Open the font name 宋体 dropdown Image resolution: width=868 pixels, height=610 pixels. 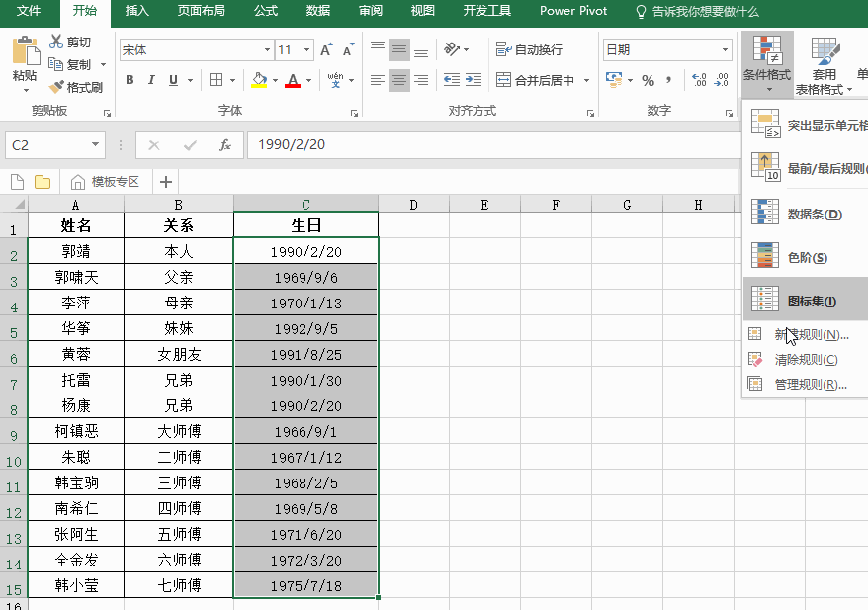[x=267, y=49]
